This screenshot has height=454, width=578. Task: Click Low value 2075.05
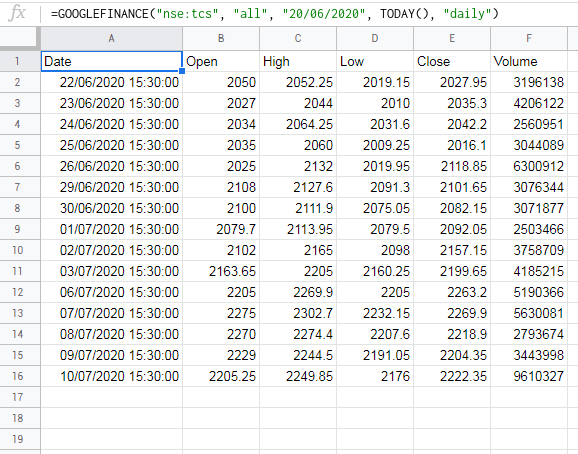point(375,208)
